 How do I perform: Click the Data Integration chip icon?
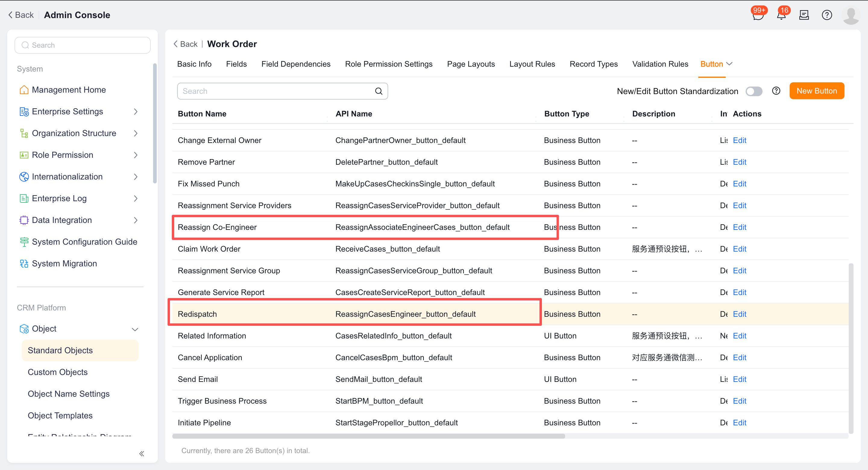coord(24,220)
